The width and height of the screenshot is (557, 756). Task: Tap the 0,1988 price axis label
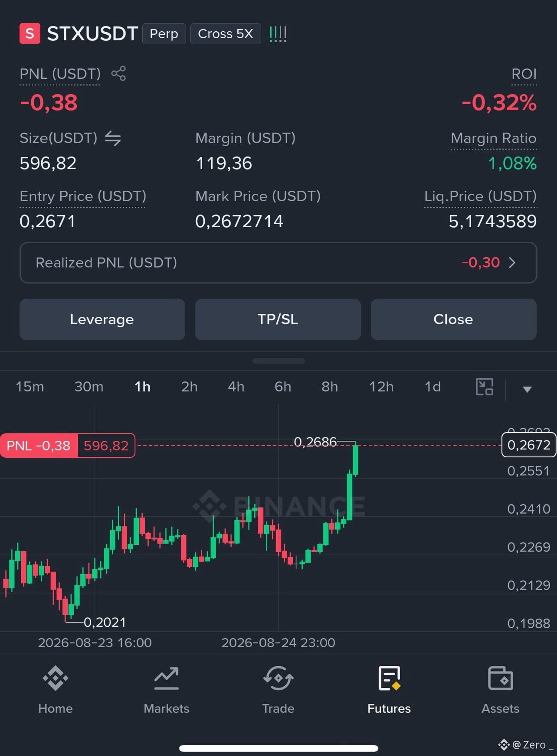pyautogui.click(x=529, y=623)
